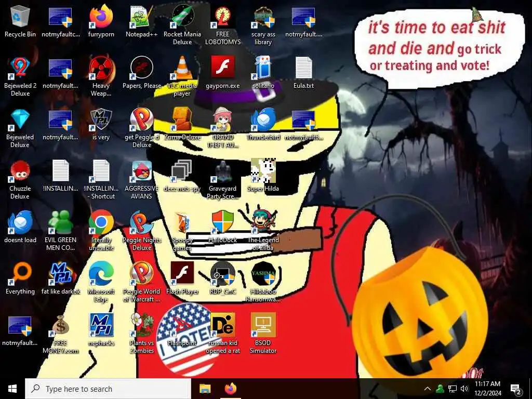This screenshot has height=399, width=532.
Task: Select the Spoopy games icon
Action: click(182, 222)
